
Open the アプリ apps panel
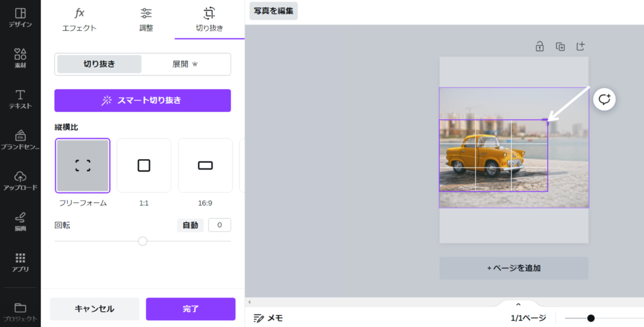tap(20, 262)
